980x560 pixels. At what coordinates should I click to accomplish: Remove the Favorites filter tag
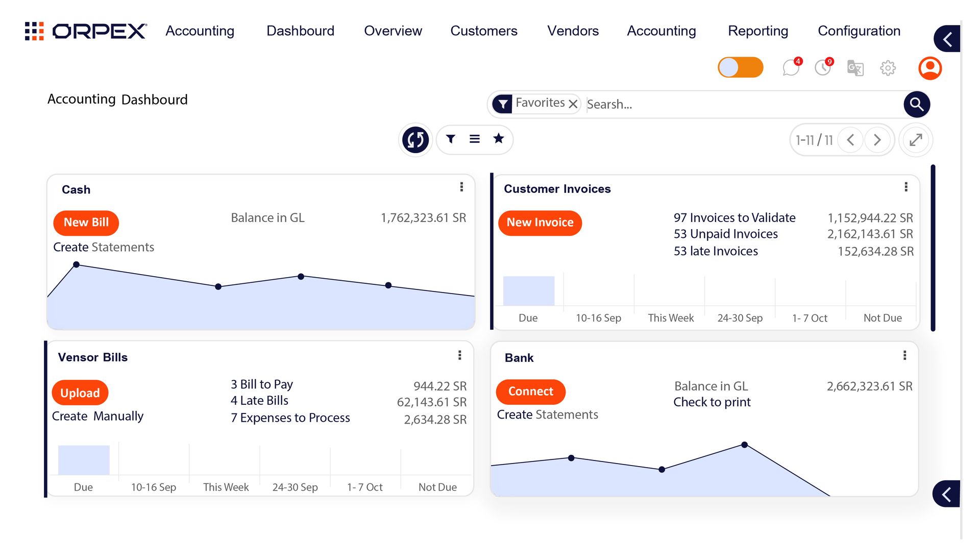[x=573, y=104]
